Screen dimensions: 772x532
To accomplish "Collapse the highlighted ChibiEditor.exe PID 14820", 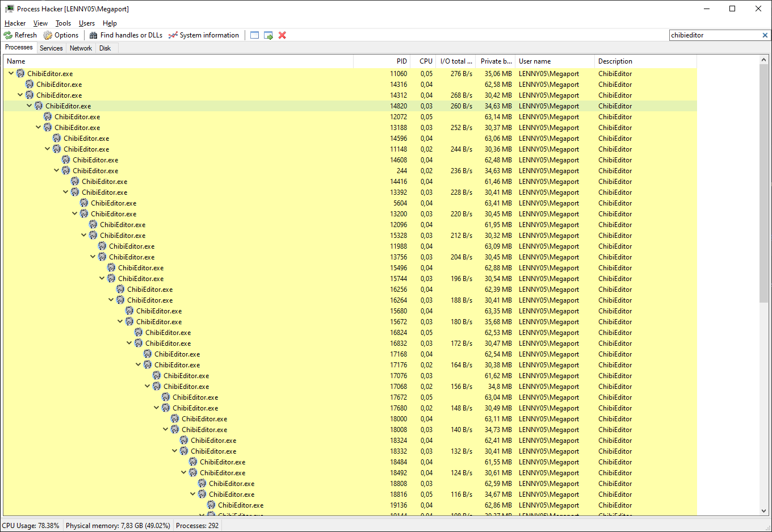I will [x=28, y=106].
